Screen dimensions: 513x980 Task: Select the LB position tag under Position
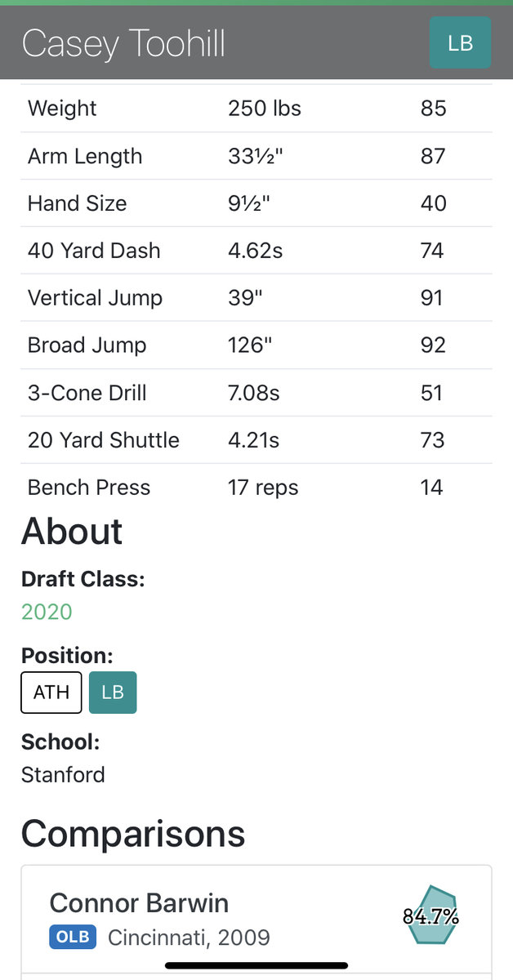pos(113,693)
